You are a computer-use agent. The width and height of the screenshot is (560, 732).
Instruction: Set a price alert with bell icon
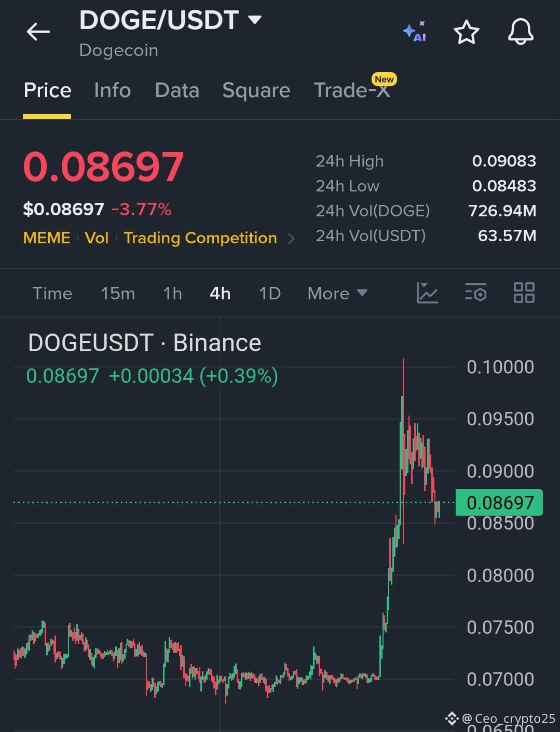[x=521, y=32]
